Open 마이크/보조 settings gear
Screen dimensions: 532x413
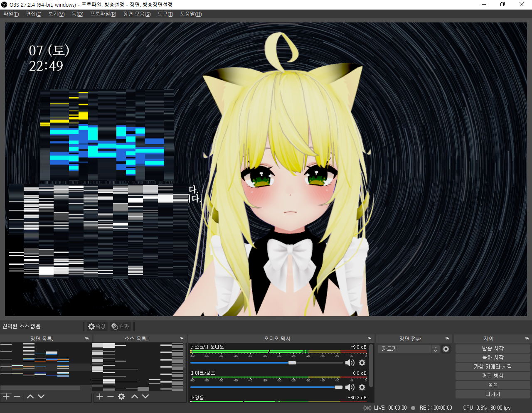click(362, 387)
